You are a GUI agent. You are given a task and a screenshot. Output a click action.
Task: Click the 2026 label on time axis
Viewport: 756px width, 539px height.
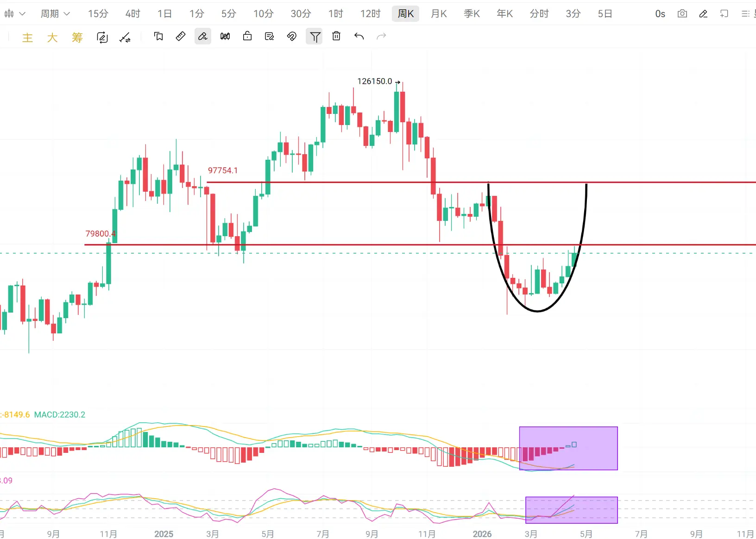point(482,534)
